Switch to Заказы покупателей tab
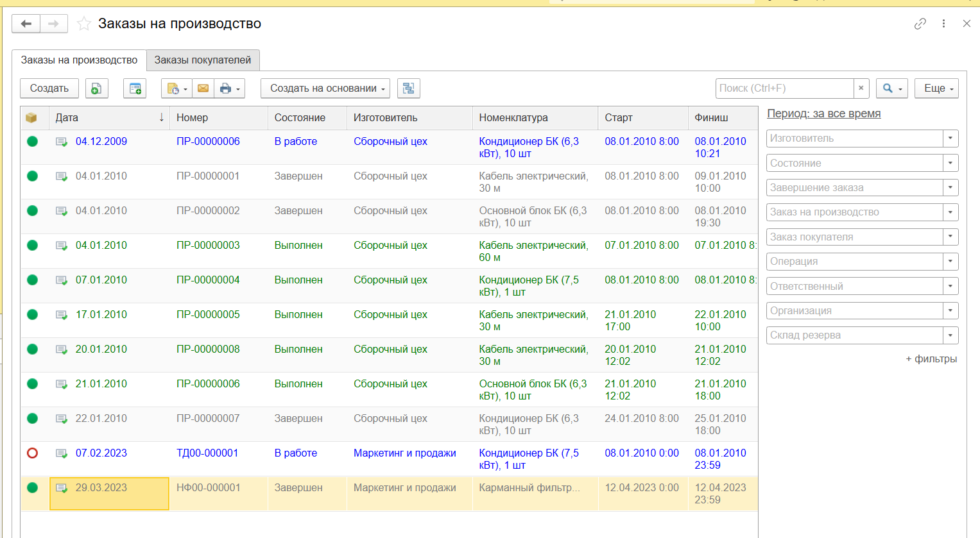Image resolution: width=980 pixels, height=538 pixels. click(203, 60)
